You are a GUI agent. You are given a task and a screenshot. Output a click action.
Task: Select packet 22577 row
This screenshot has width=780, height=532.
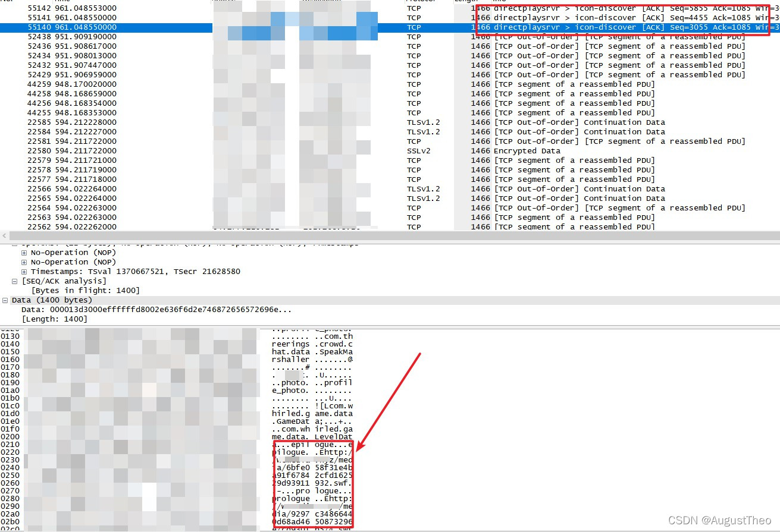click(390, 180)
